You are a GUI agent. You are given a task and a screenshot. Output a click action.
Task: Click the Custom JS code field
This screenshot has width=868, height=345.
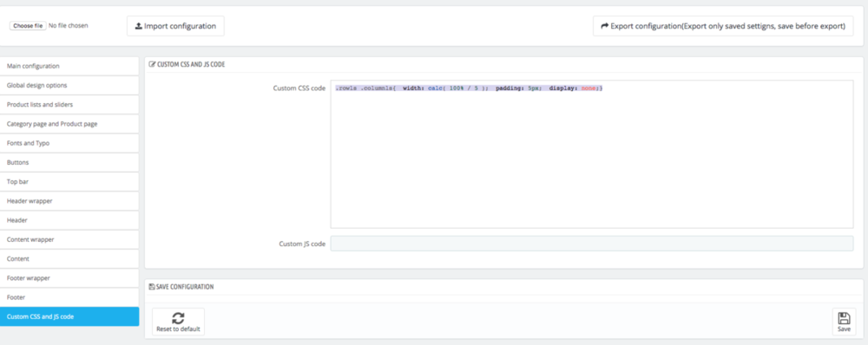click(592, 244)
